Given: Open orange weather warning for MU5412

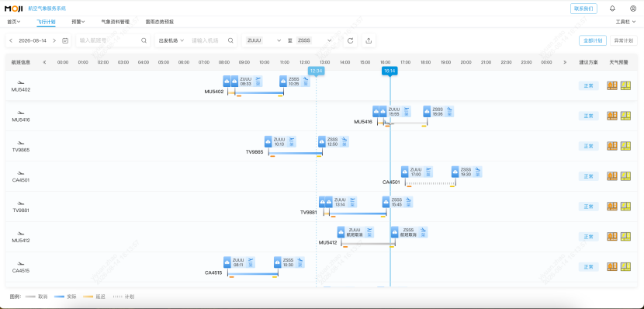Looking at the screenshot, I should pos(612,236).
